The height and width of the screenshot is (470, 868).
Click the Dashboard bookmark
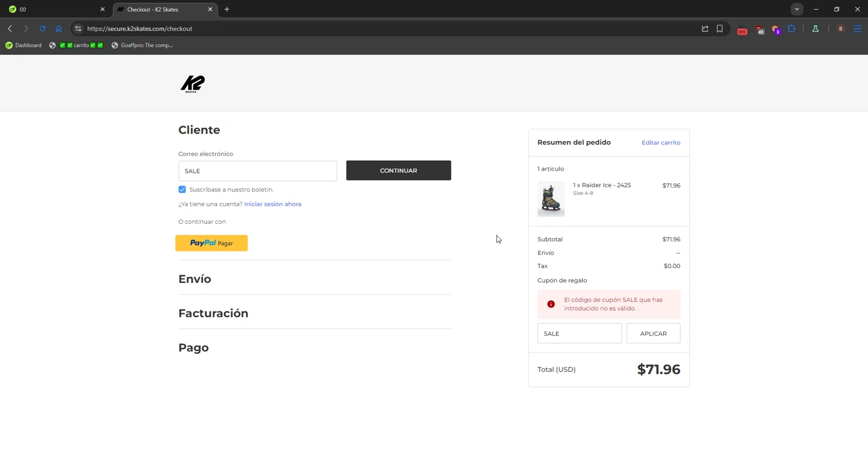[24, 45]
